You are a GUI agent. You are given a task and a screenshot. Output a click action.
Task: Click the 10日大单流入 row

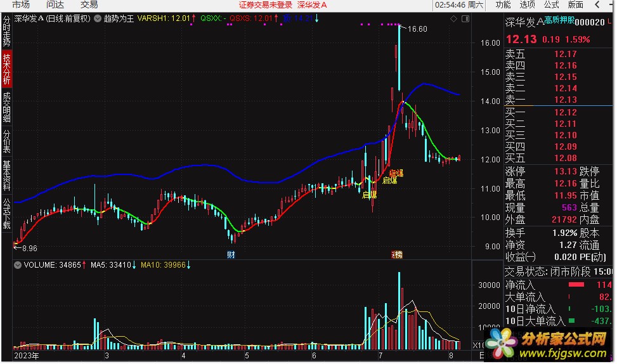[x=558, y=321]
